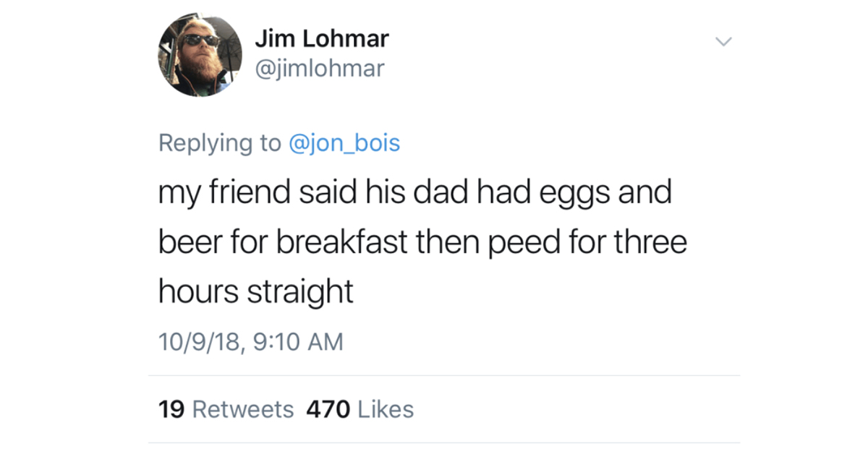Click the tweet line starting "my friend said"
The width and height of the screenshot is (868, 454).
click(x=415, y=194)
